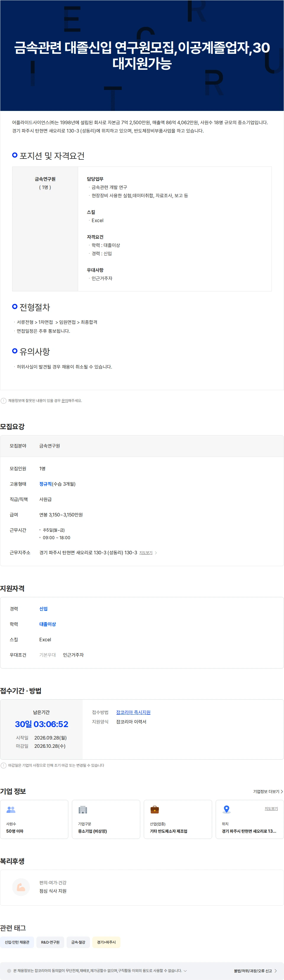Viewport: 284px width, 980px height.
Task: Click the 위치 경기 파주시 address card
Action: [x=250, y=819]
